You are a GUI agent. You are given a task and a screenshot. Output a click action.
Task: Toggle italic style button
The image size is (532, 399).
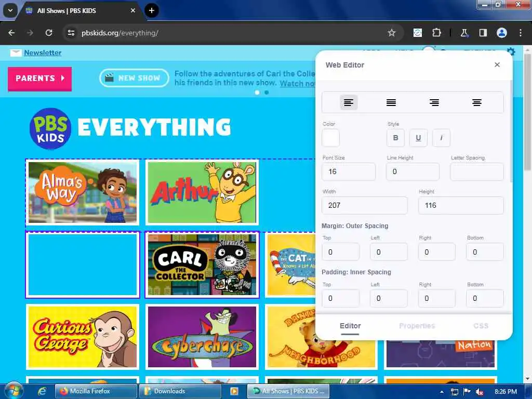(x=441, y=138)
